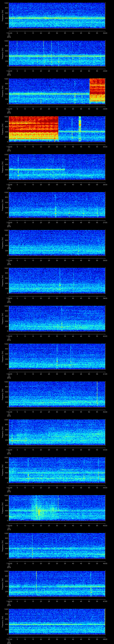
Task: Click the 7:35:00 spectrogram panel
Action: [57, 167]
